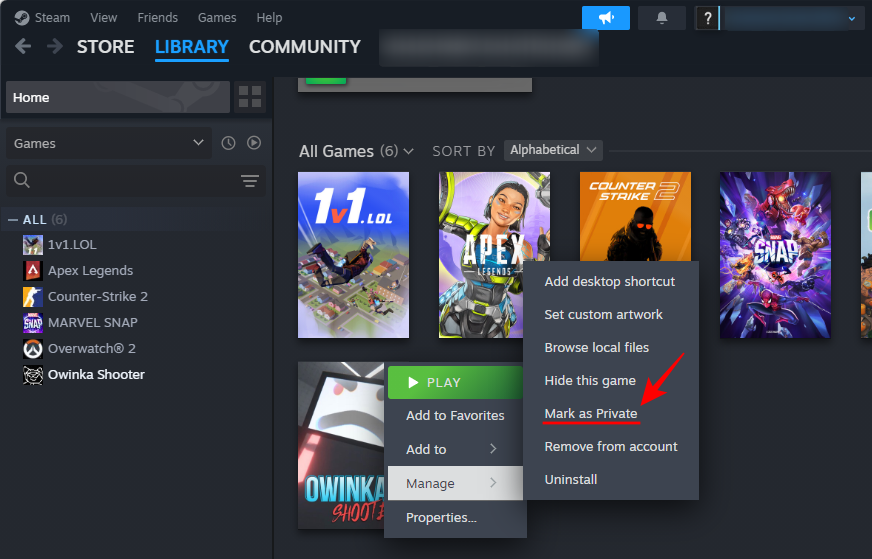Viewport: 872px width, 559px height.
Task: Click the recent activity clock icon
Action: (x=228, y=143)
